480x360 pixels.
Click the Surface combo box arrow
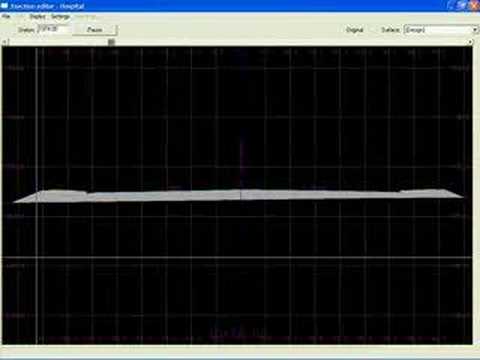pos(475,30)
